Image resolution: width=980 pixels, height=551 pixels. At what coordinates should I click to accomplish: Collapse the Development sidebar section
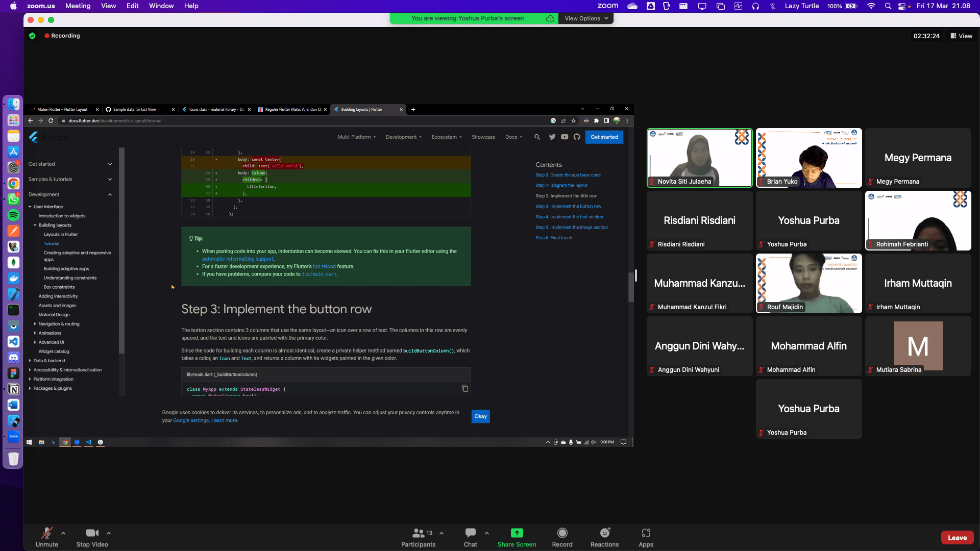70,194
